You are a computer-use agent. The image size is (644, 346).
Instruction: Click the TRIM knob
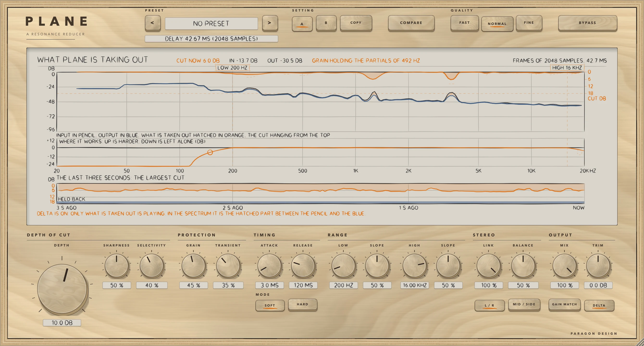pos(598,266)
